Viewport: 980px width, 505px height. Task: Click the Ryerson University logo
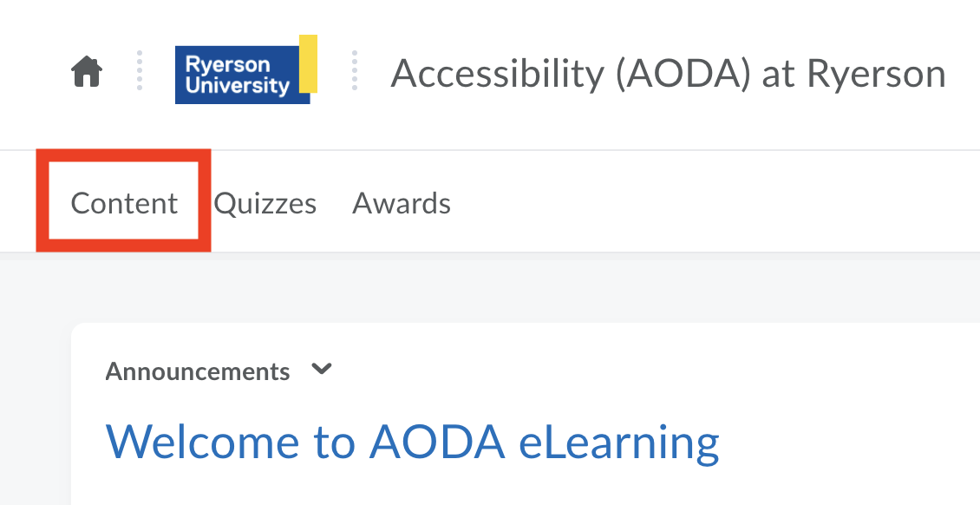(x=241, y=75)
